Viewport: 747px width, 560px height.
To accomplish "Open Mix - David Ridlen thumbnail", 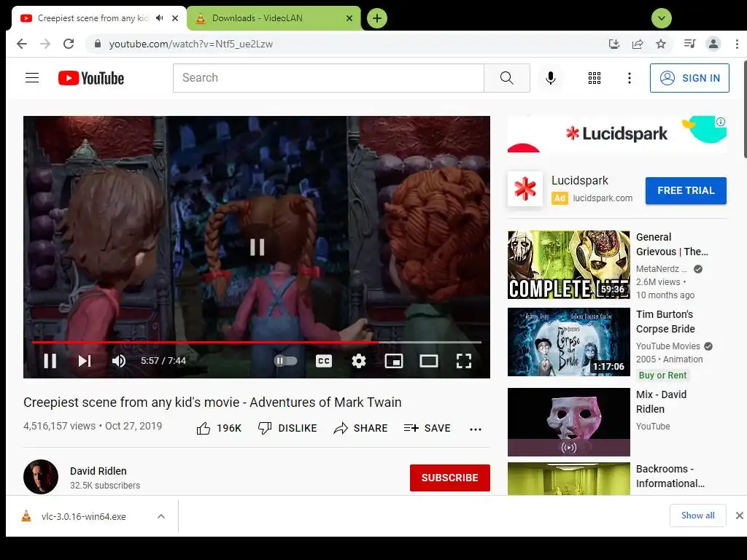I will click(569, 422).
